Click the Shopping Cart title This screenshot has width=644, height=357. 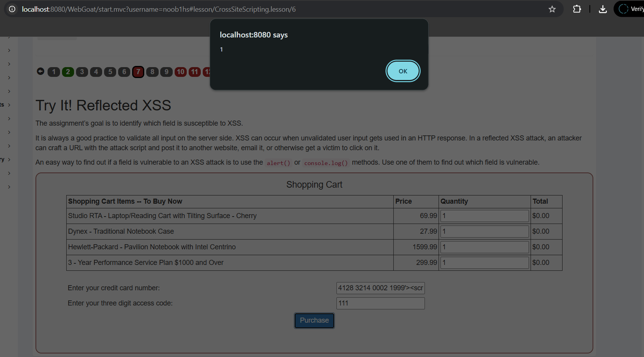(x=314, y=185)
